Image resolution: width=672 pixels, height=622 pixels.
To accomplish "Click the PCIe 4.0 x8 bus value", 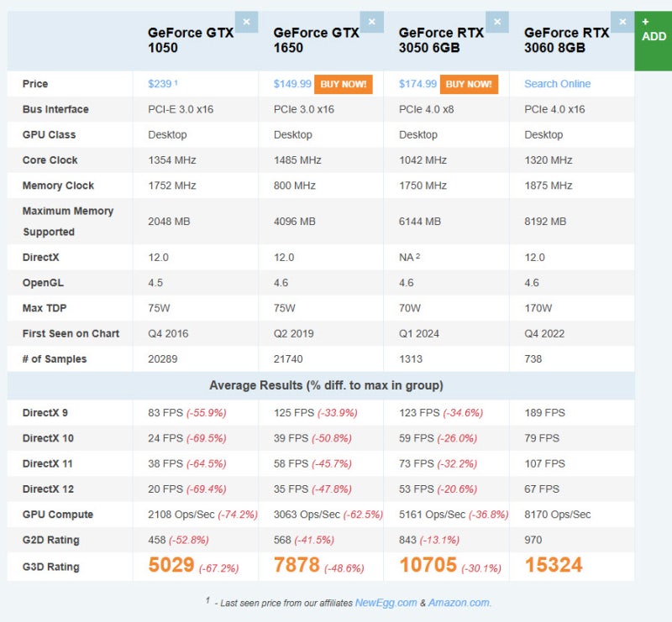I will (x=427, y=109).
